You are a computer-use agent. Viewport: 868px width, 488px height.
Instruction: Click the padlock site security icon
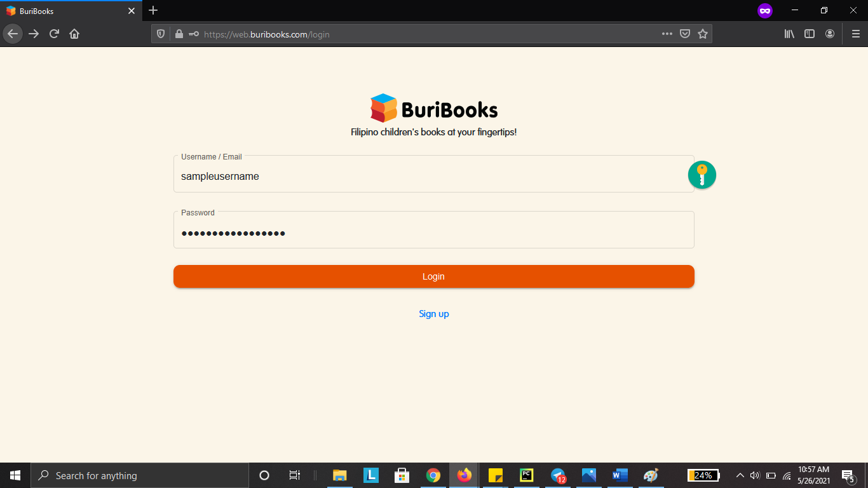[x=179, y=34]
